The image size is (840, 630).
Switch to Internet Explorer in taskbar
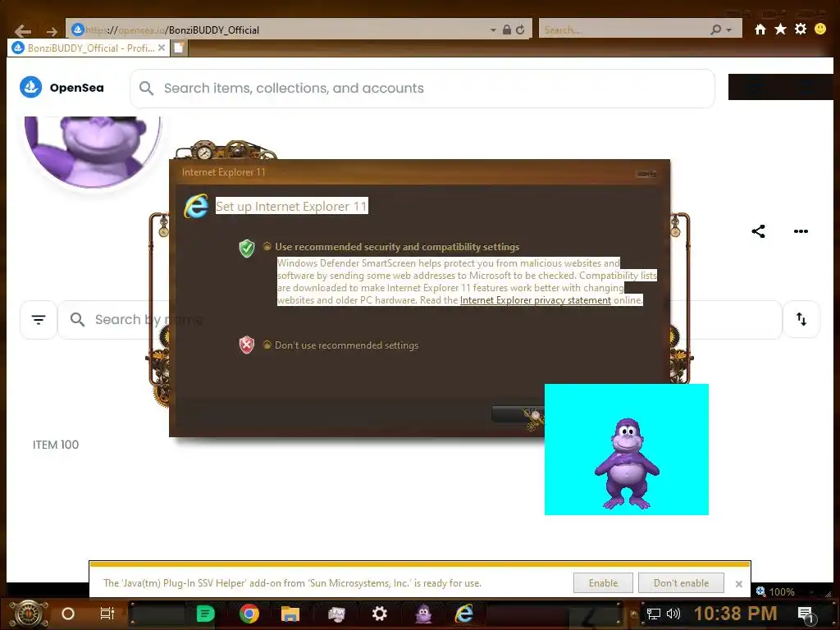[x=464, y=614]
